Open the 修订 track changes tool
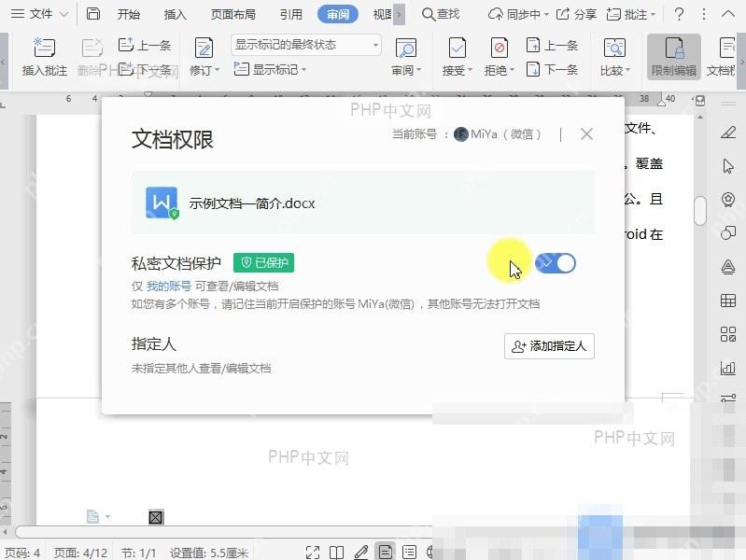The width and height of the screenshot is (746, 560). (x=204, y=57)
